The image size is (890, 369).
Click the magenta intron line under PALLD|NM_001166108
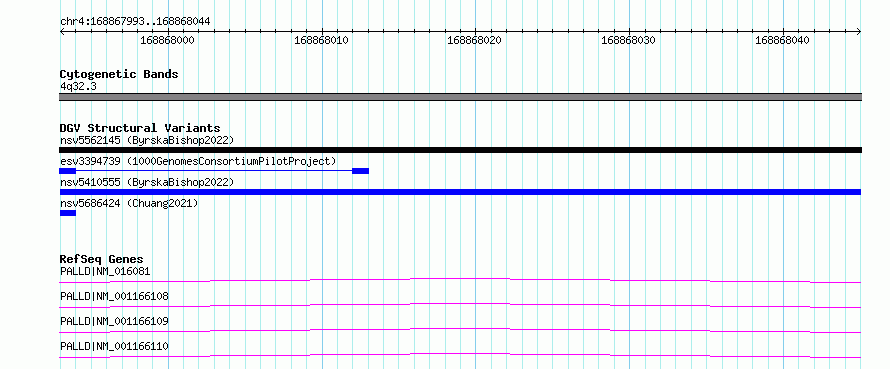[460, 304]
